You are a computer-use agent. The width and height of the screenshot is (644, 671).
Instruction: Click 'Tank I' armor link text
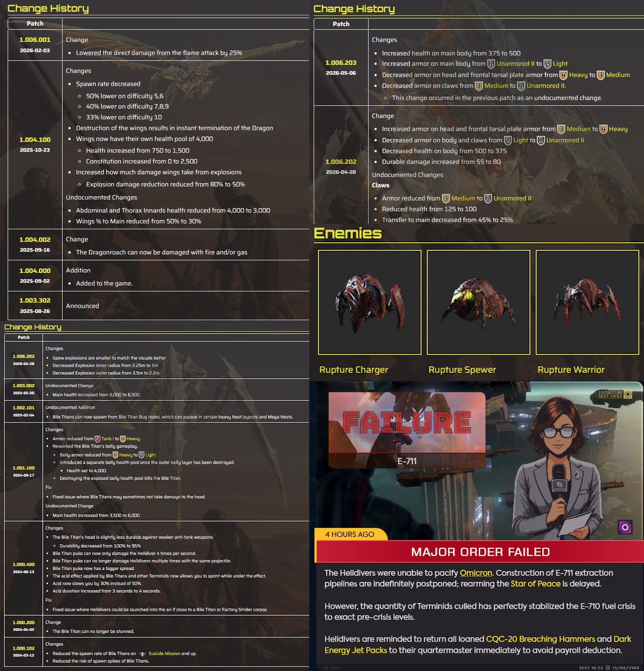click(107, 439)
